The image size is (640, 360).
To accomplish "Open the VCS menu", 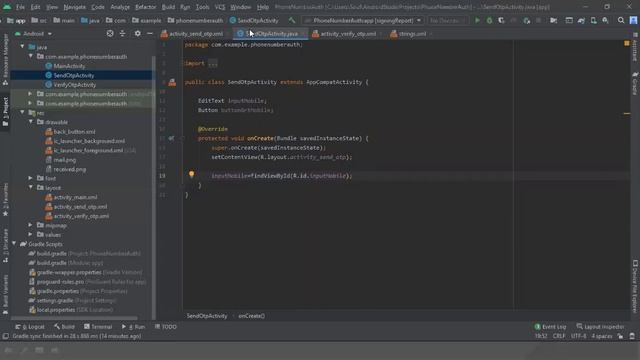I will pos(220,7).
